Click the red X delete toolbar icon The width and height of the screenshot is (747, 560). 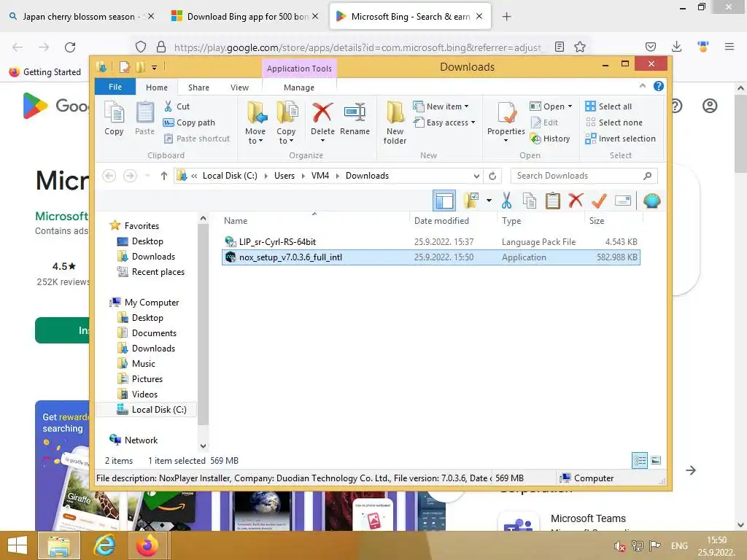pyautogui.click(x=576, y=201)
